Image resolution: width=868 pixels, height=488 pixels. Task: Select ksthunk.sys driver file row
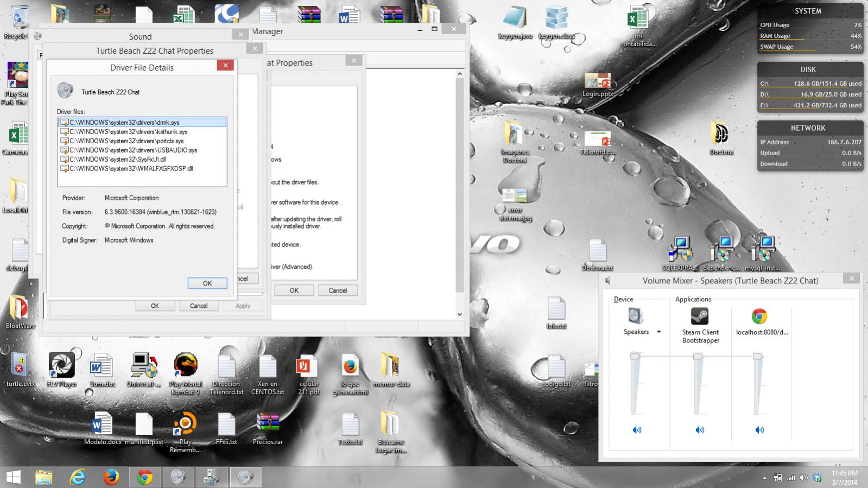(x=142, y=132)
